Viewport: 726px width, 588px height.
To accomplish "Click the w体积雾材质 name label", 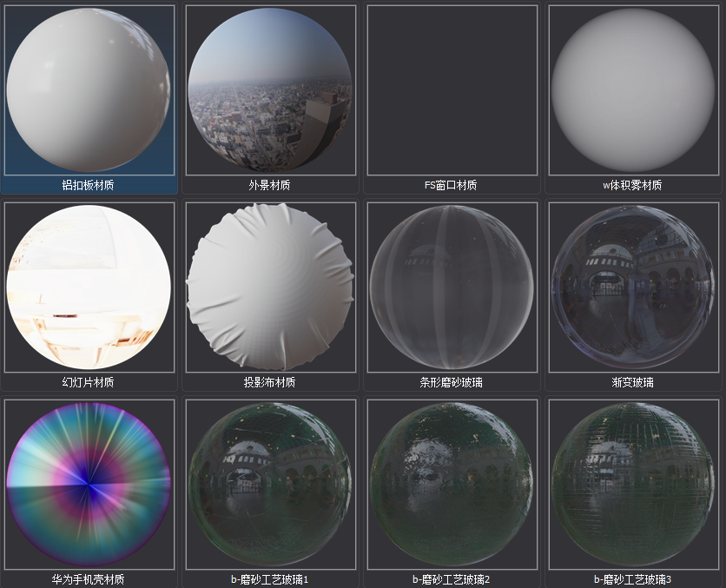I will pos(633,185).
